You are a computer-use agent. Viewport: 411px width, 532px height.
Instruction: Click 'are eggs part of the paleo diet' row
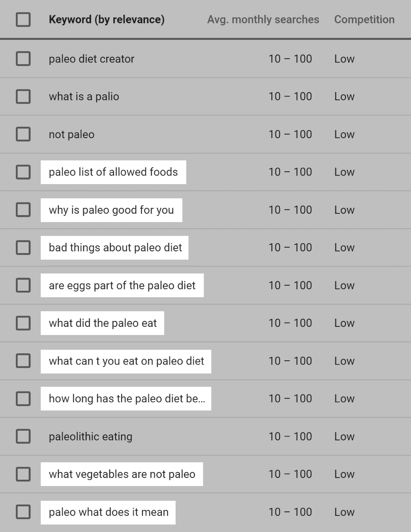coord(205,282)
